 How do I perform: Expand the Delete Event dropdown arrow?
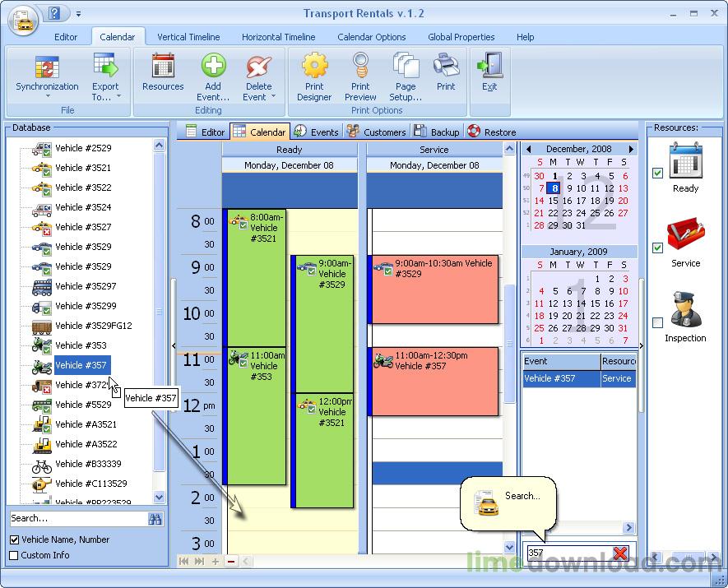tap(273, 96)
